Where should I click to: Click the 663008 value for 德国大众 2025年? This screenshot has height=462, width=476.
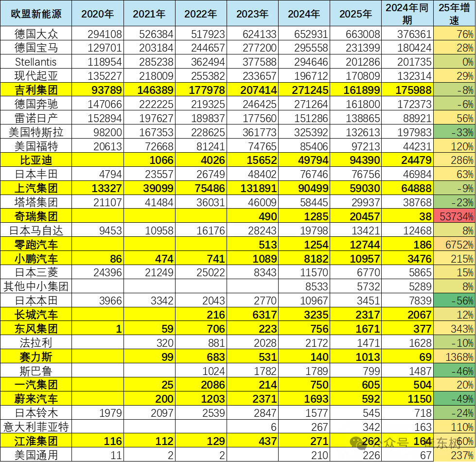356,34
